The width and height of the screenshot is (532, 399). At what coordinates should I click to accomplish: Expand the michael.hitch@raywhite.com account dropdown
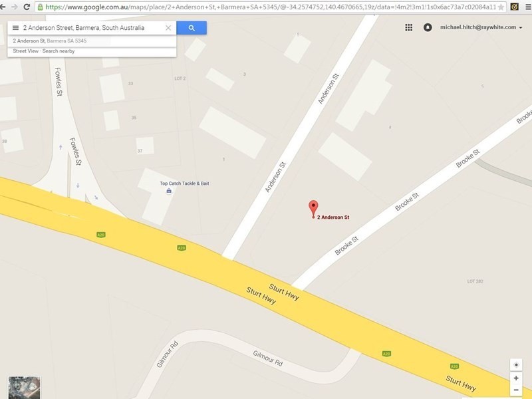pyautogui.click(x=481, y=27)
